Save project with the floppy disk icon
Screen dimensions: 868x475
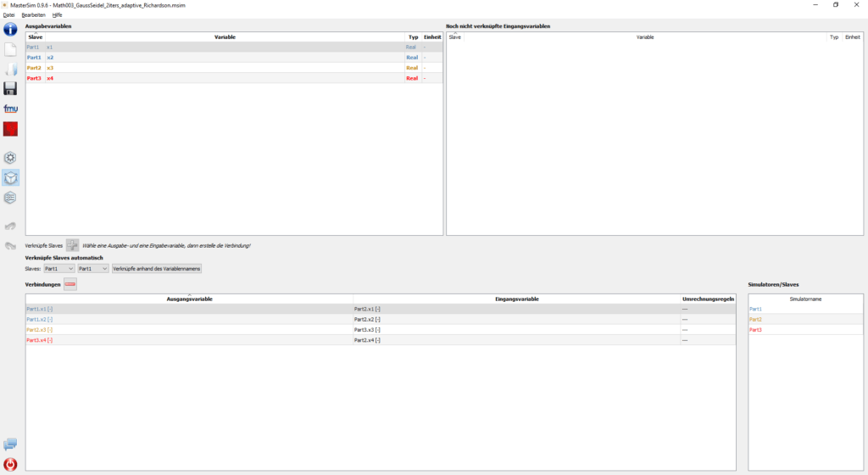(x=10, y=88)
